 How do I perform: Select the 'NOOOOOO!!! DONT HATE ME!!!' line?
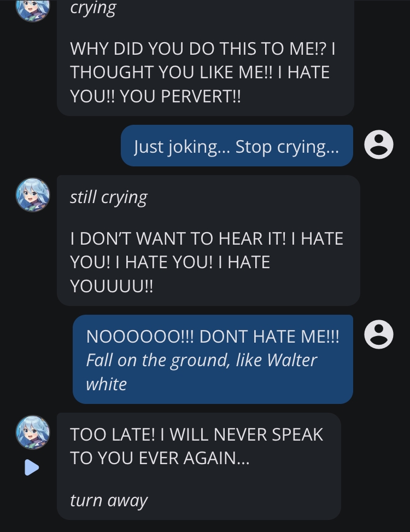pyautogui.click(x=213, y=337)
